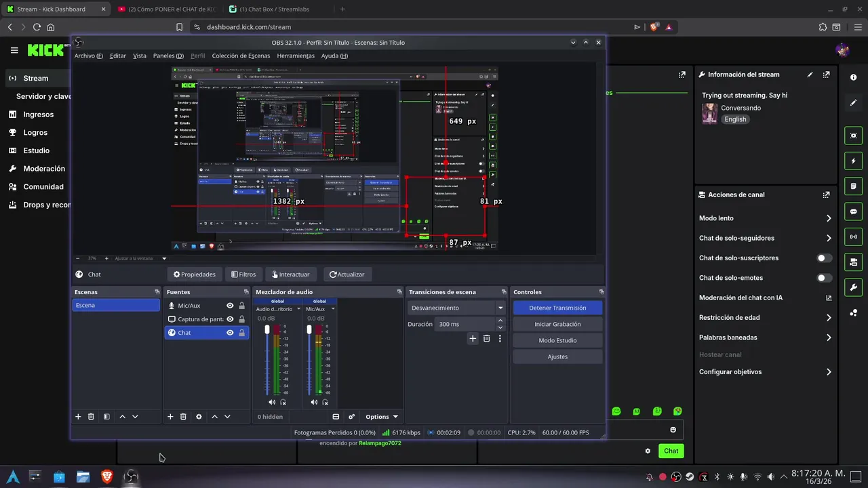Open audio mixer Options dropdown
The image size is (868, 488).
coord(381,417)
